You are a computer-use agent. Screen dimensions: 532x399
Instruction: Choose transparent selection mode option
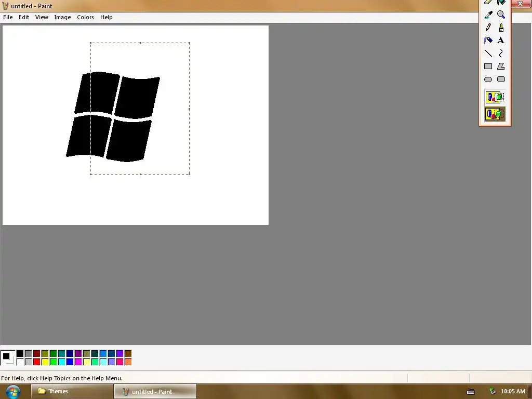(495, 114)
